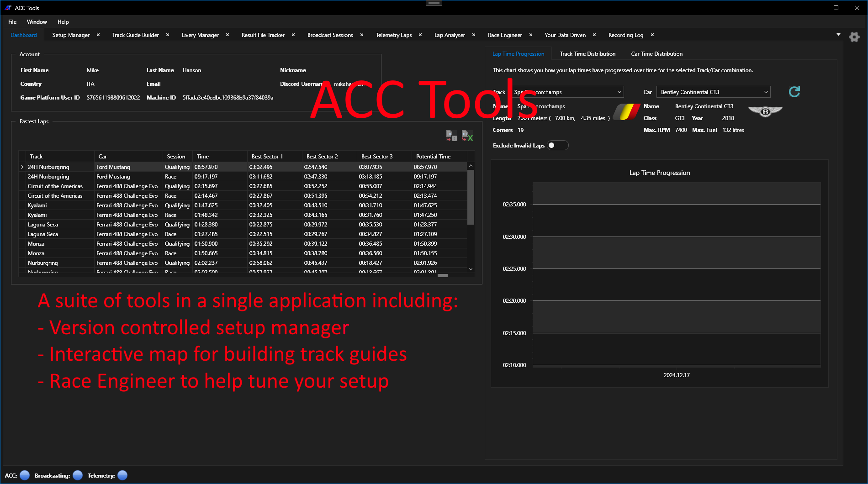This screenshot has width=868, height=484.
Task: Close the Setup Manager tab
Action: [x=98, y=35]
